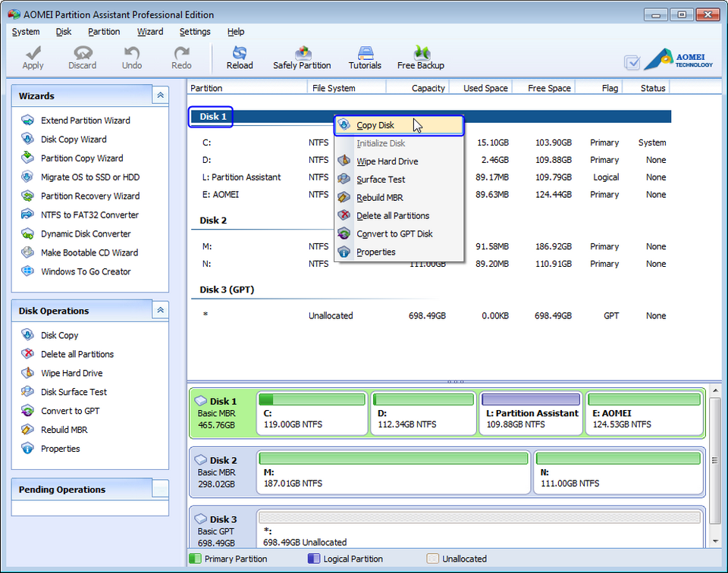Screen dimensions: 728x573
Task: Sort by the Used Space column header
Action: tap(481, 88)
